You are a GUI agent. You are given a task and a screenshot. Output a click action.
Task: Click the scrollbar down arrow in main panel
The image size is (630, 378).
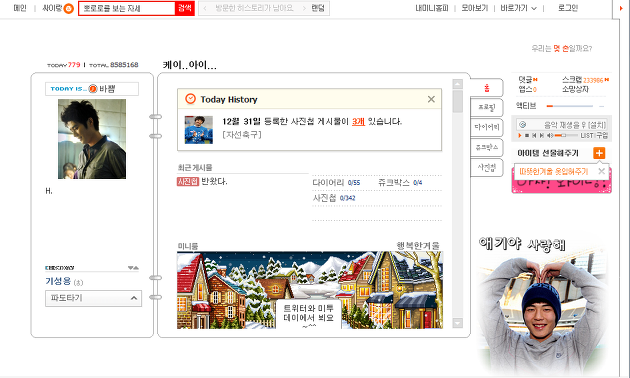457,323
